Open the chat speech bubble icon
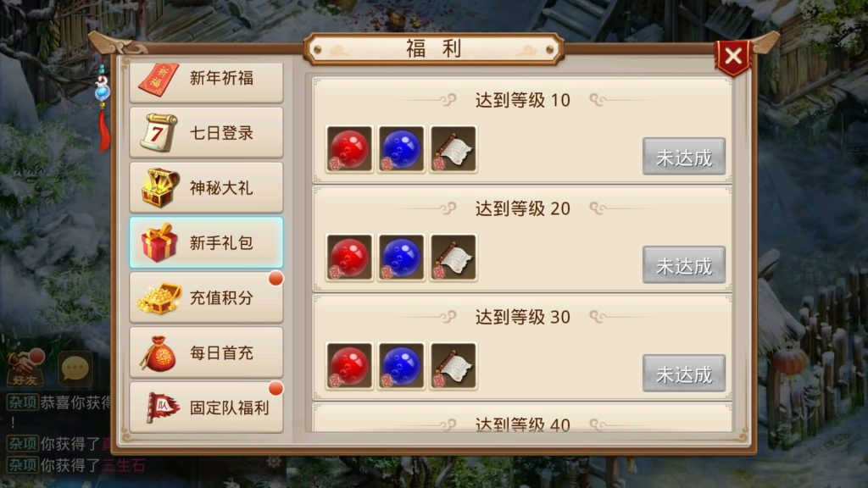Image resolution: width=868 pixels, height=488 pixels. click(75, 368)
